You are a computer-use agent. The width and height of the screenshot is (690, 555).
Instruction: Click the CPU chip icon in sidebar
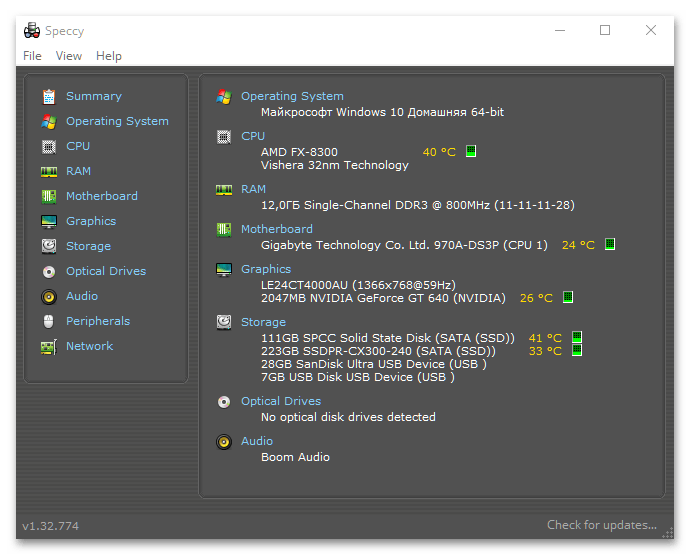49,147
